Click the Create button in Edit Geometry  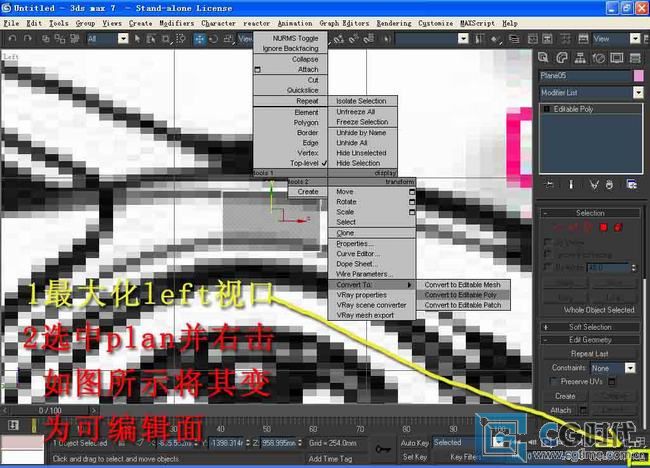click(x=565, y=396)
